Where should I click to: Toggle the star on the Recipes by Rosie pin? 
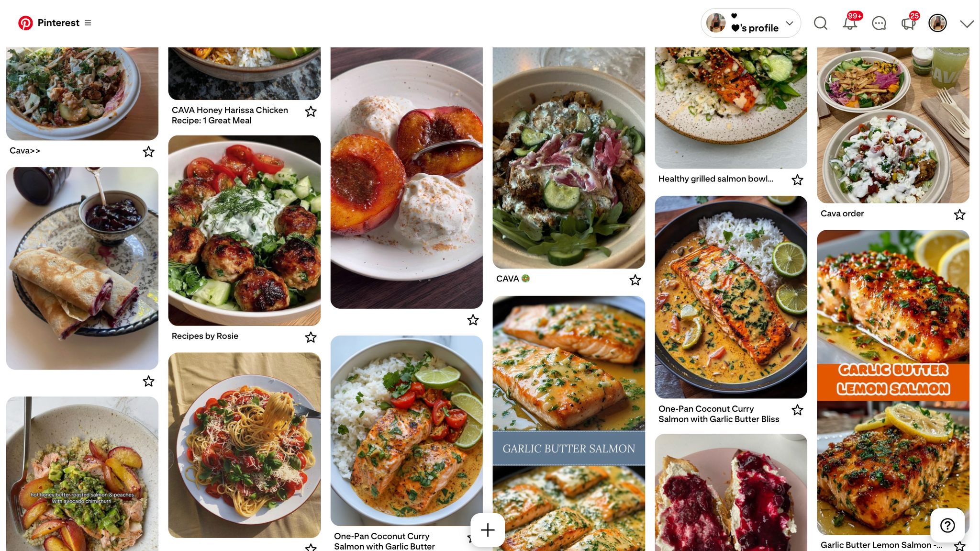[x=311, y=337]
